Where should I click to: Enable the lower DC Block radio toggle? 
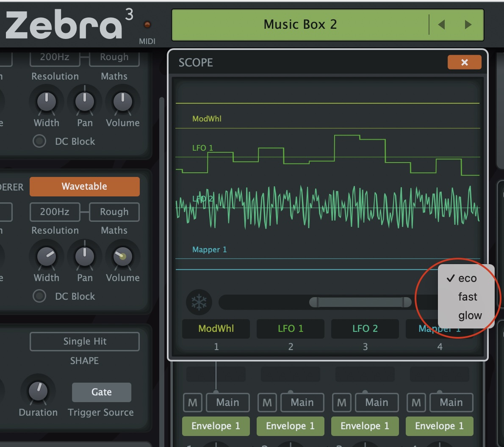click(39, 296)
